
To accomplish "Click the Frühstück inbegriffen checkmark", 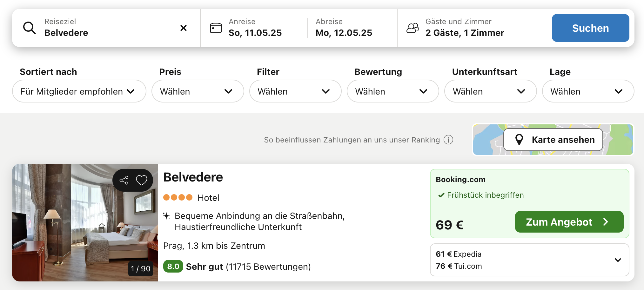I will [441, 195].
